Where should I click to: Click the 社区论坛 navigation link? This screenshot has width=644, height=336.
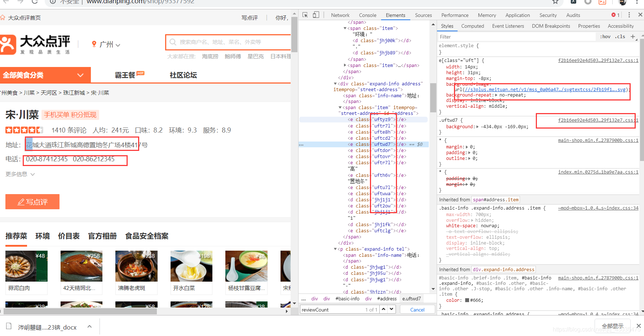click(x=183, y=75)
